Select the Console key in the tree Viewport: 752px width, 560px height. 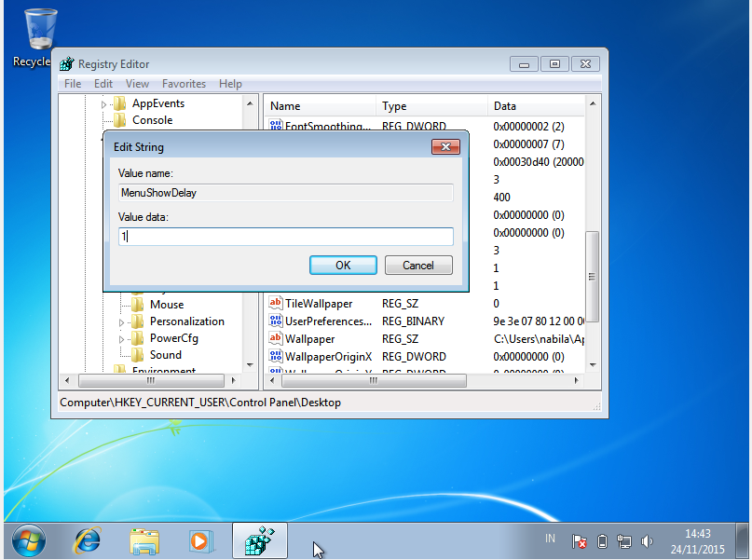[x=153, y=120]
